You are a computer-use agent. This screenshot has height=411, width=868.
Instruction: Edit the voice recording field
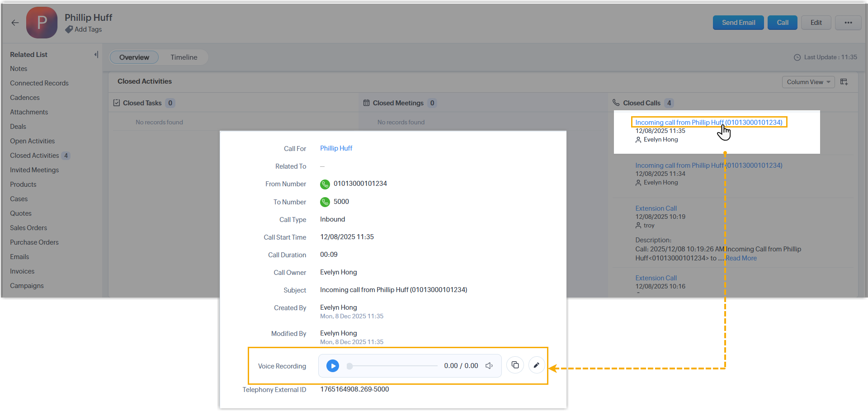click(x=536, y=365)
